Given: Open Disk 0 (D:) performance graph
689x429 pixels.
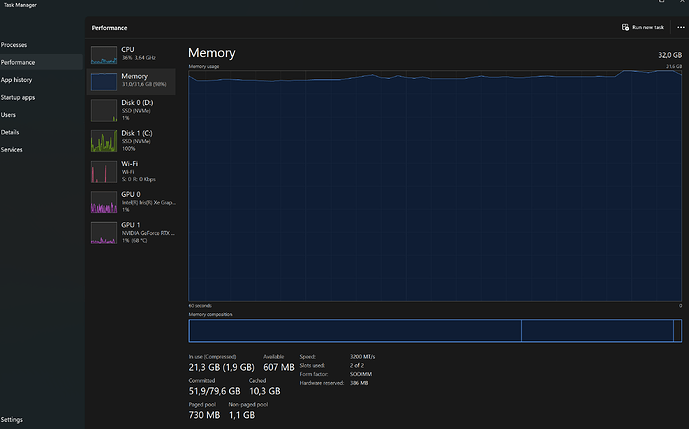Looking at the screenshot, I should (x=104, y=110).
